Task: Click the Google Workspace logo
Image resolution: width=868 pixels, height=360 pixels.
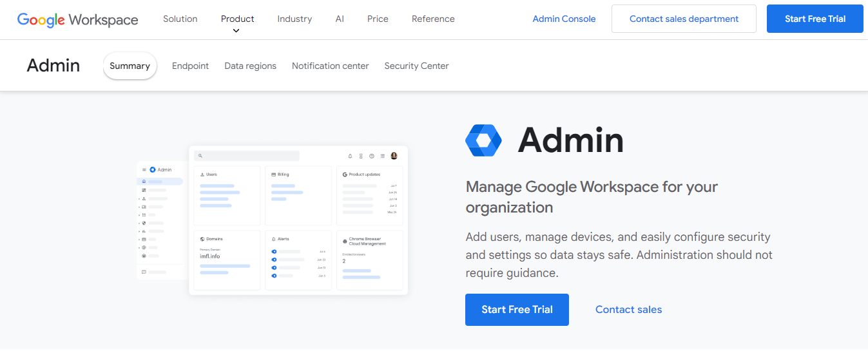Action: [77, 19]
